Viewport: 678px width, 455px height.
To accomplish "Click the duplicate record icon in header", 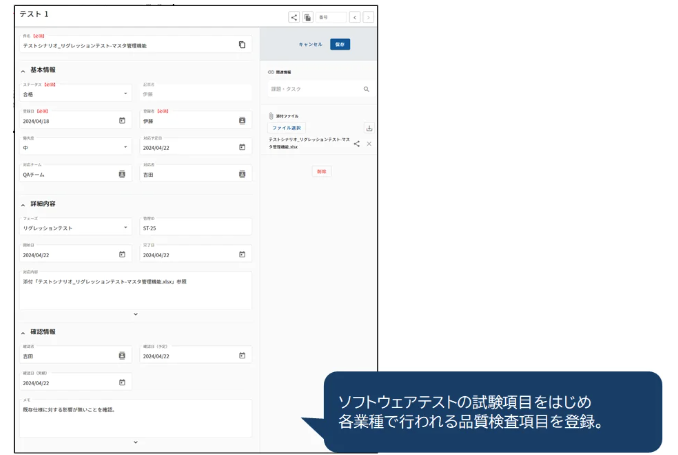I will point(307,17).
